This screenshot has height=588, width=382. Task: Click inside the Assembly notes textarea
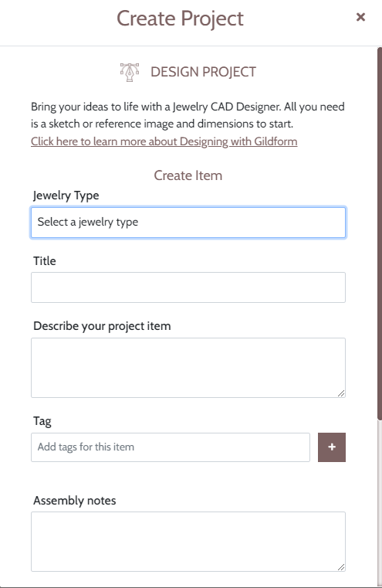(188, 542)
